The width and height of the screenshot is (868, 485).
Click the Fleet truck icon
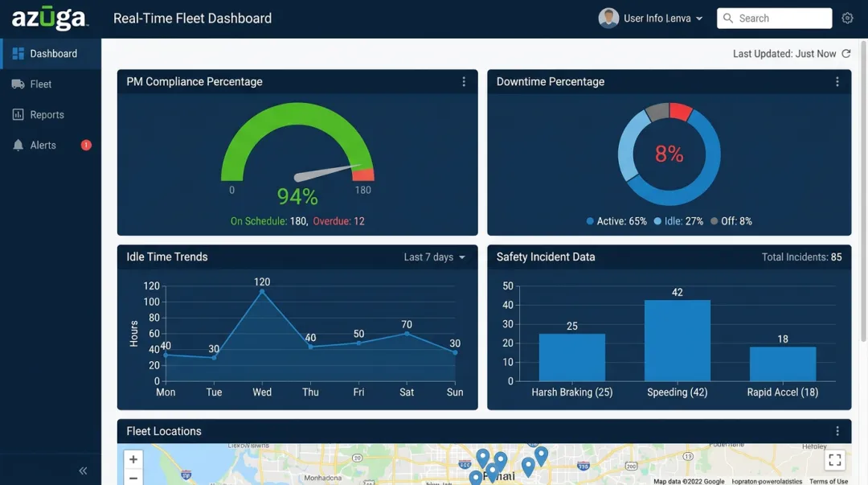pos(18,84)
